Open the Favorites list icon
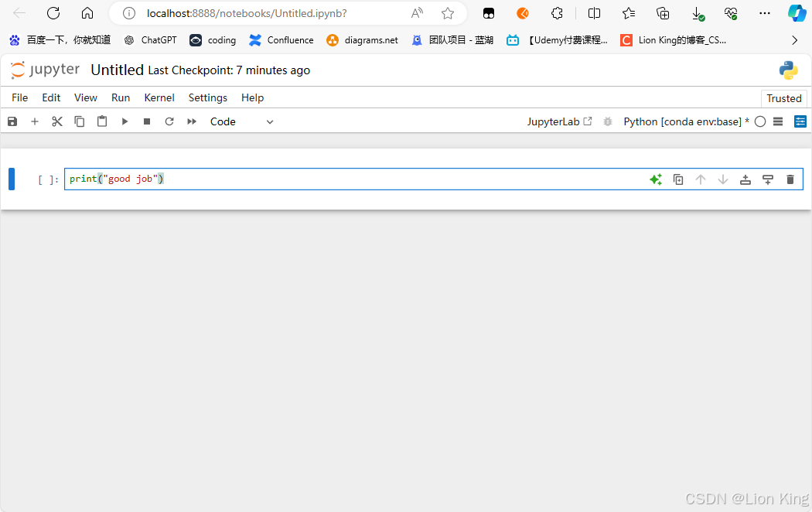Screen dimensions: 812x512 [629, 13]
